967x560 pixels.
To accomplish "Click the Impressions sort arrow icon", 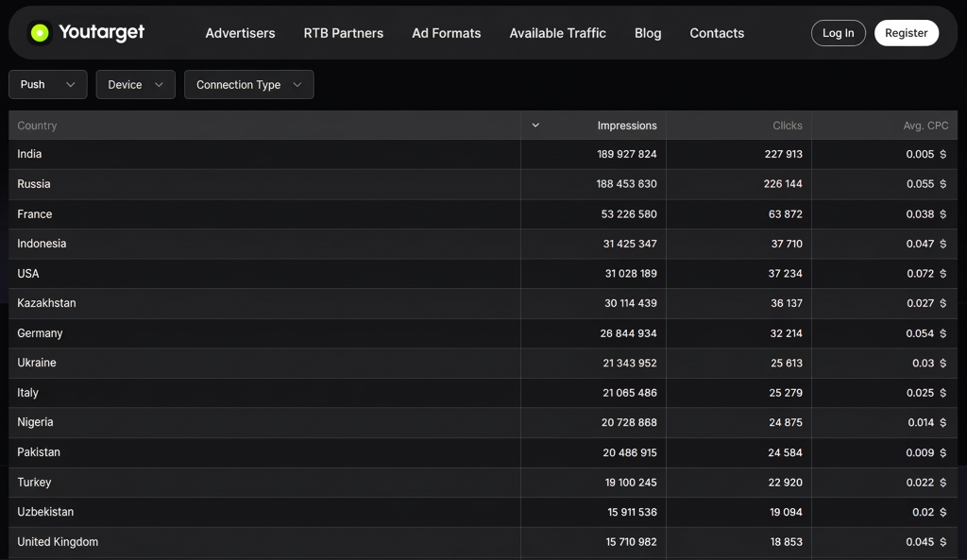I will coord(535,126).
